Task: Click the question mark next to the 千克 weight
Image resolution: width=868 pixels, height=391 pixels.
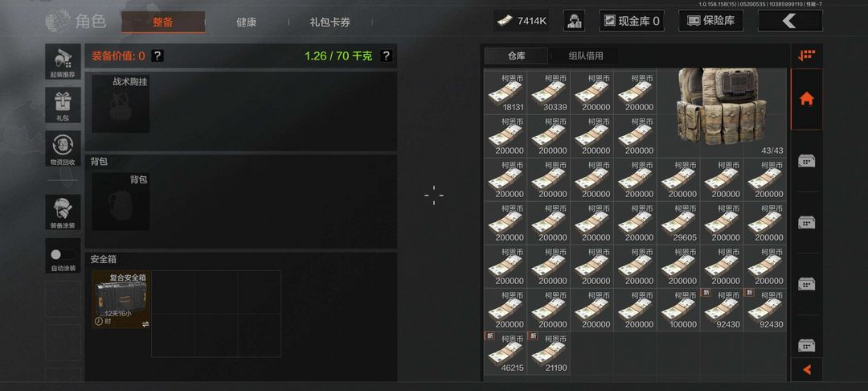Action: (387, 56)
